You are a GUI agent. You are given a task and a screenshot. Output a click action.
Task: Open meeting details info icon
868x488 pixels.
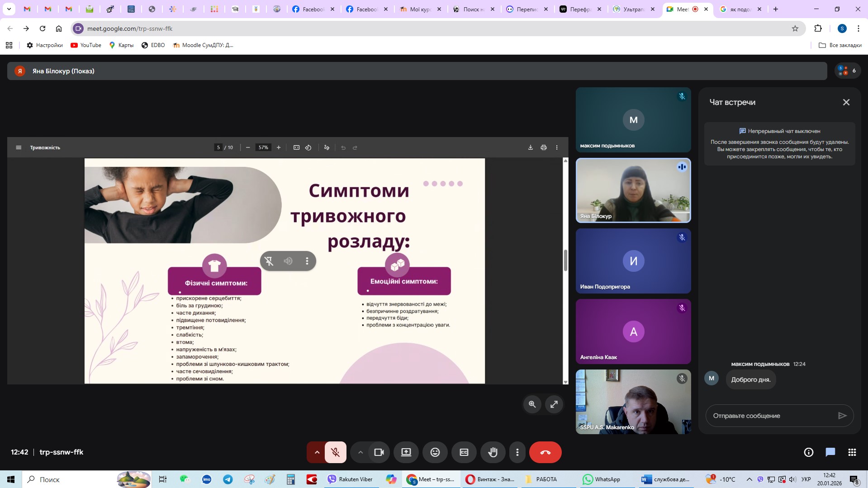coord(808,452)
